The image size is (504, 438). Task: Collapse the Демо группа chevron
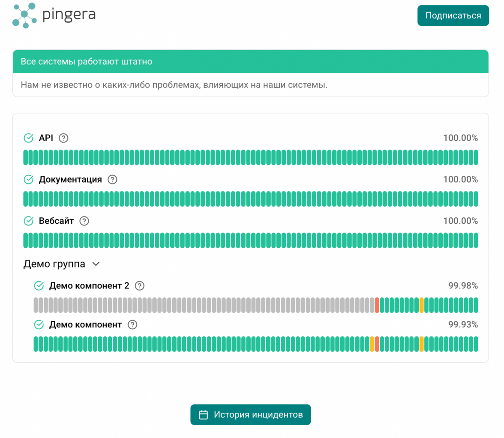tap(96, 264)
